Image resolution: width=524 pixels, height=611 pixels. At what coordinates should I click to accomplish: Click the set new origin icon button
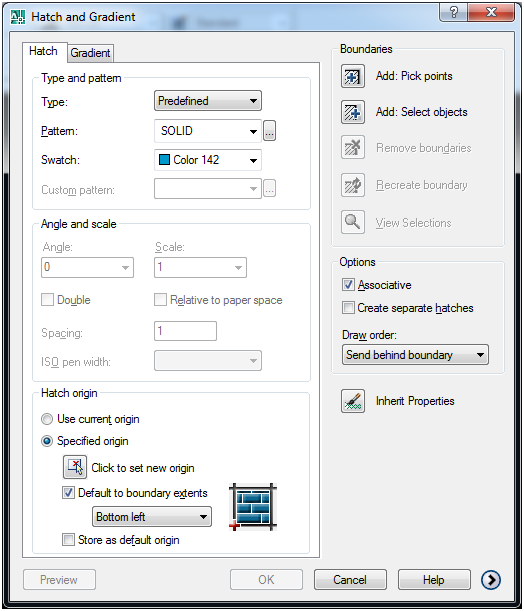pyautogui.click(x=75, y=467)
